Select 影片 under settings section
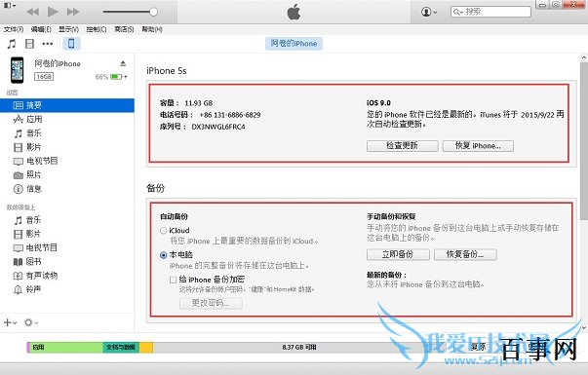The width and height of the screenshot is (588, 375). click(x=67, y=147)
